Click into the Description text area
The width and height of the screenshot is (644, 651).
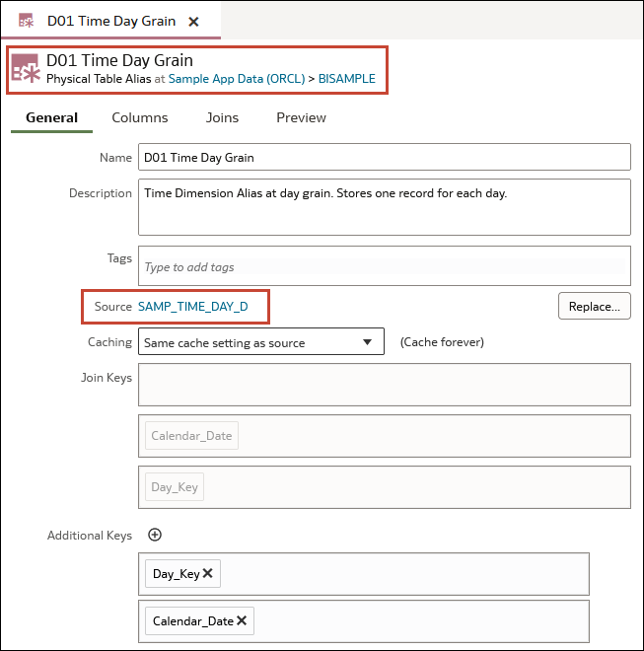[385, 207]
